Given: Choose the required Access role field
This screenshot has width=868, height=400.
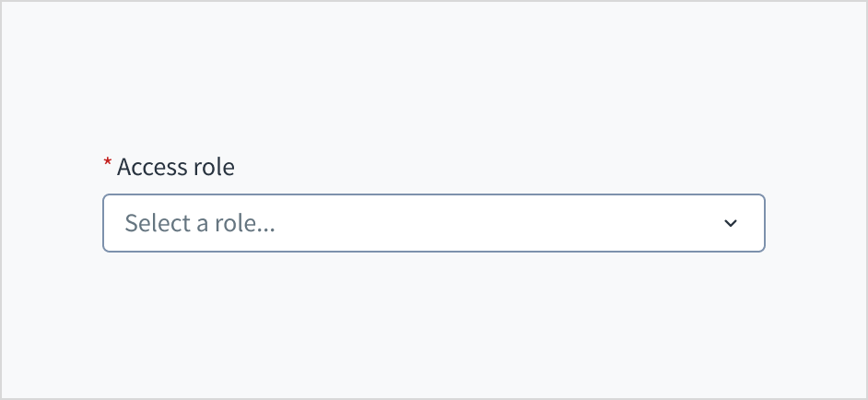Looking at the screenshot, I should coord(433,223).
